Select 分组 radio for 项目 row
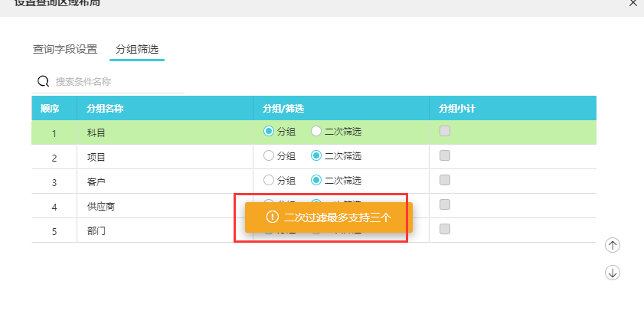The width and height of the screenshot is (644, 317). pyautogui.click(x=269, y=155)
